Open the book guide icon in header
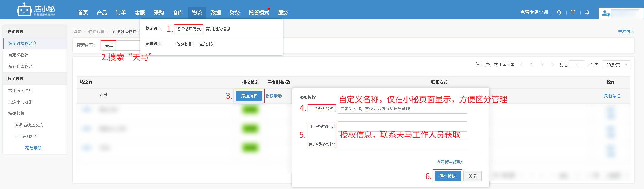 click(x=573, y=13)
